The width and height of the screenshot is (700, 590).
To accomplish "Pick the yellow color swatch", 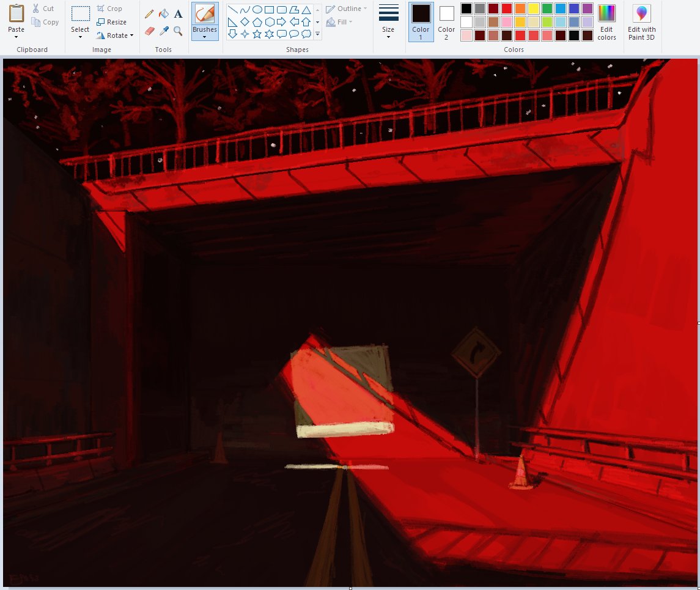I will pyautogui.click(x=534, y=9).
